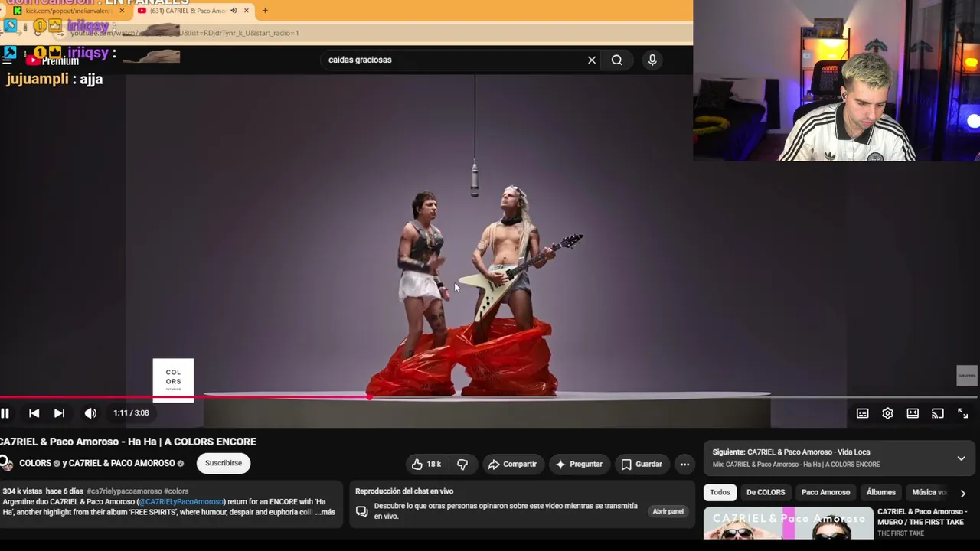Screen dimensions: 980x551
Task: Skip to previous video
Action: pos(34,413)
